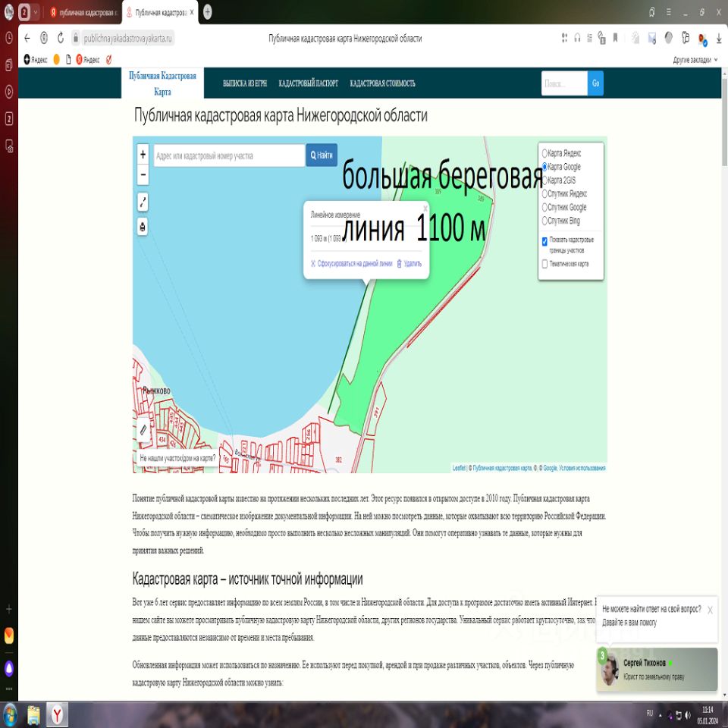View site security padlock info
Viewport: 728px width, 728px height.
coord(76,38)
